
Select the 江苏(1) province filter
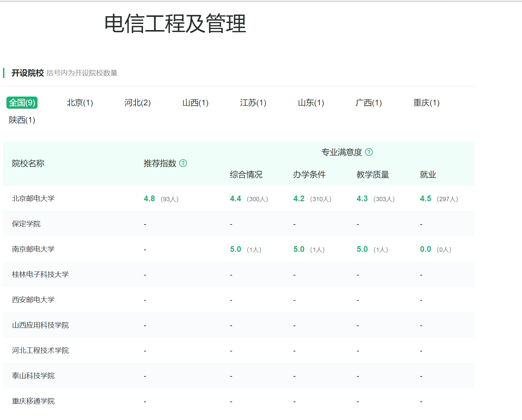pyautogui.click(x=253, y=103)
